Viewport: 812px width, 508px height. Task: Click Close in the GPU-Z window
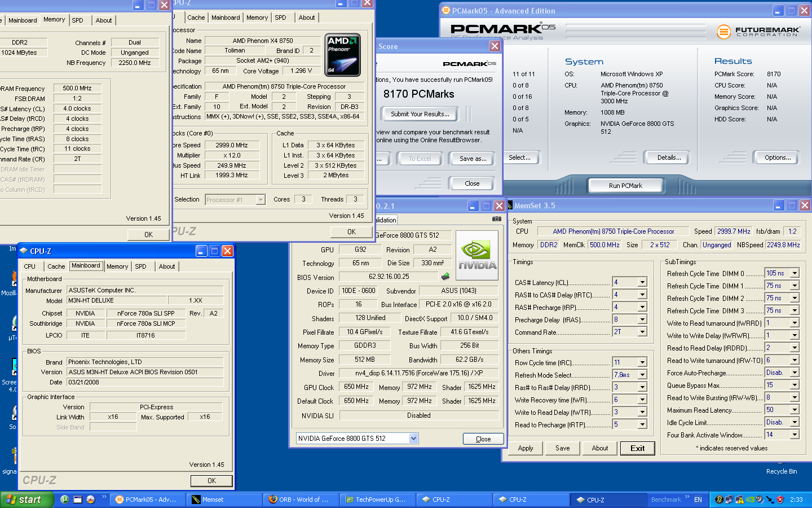tap(483, 439)
